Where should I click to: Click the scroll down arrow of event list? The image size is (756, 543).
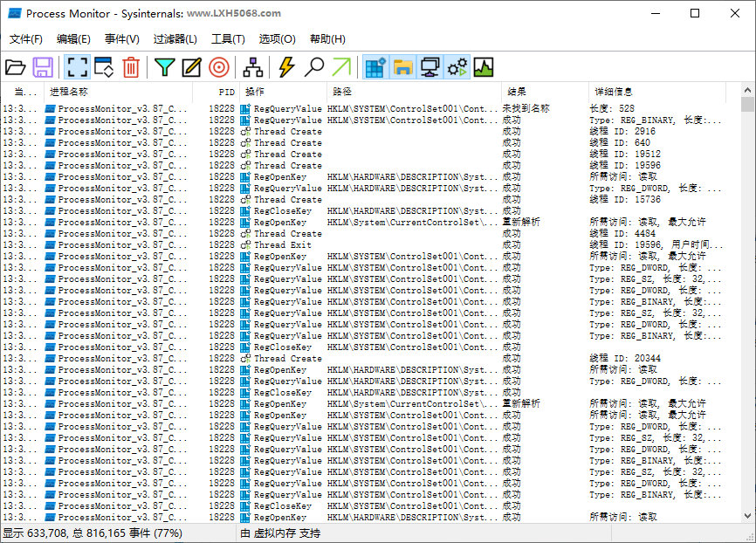tap(747, 516)
